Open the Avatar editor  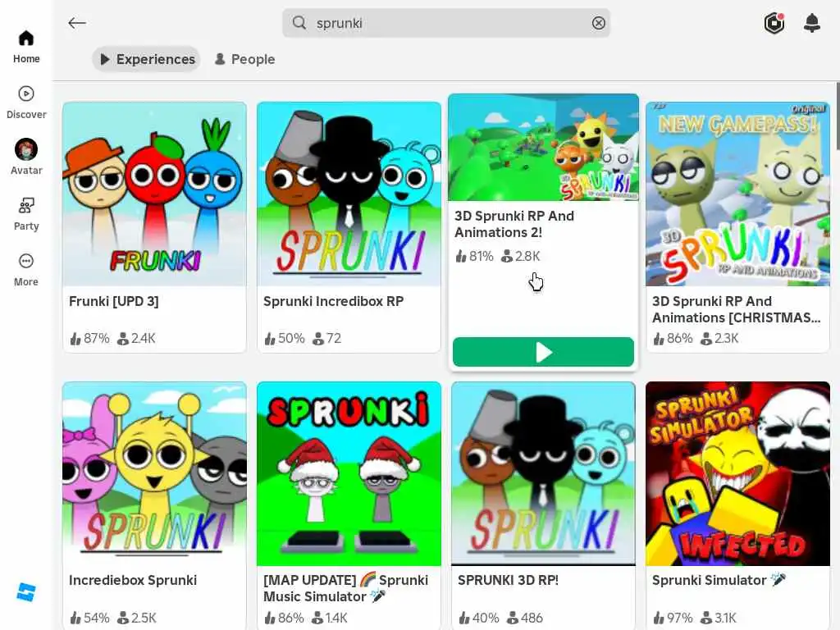pyautogui.click(x=25, y=157)
